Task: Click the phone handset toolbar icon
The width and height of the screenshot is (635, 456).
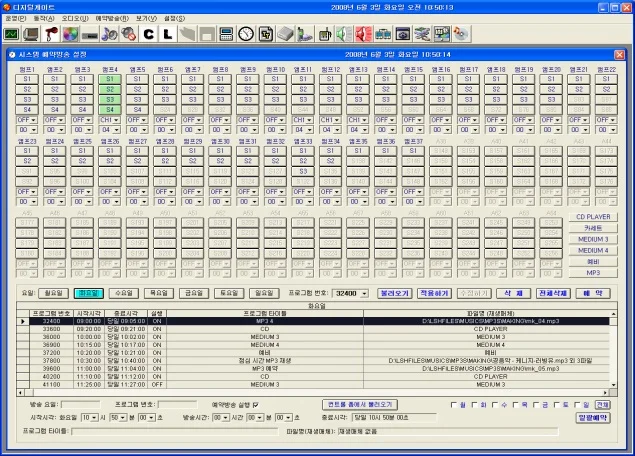Action: (x=305, y=34)
